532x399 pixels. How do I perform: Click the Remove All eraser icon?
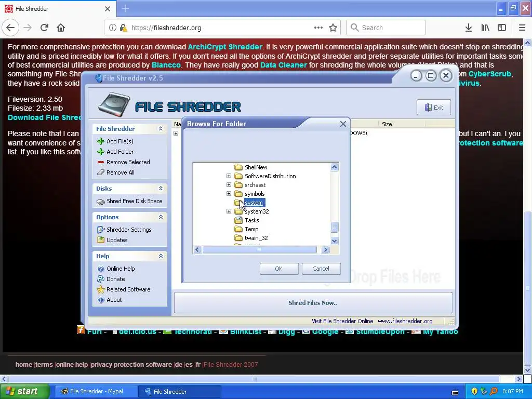click(101, 172)
